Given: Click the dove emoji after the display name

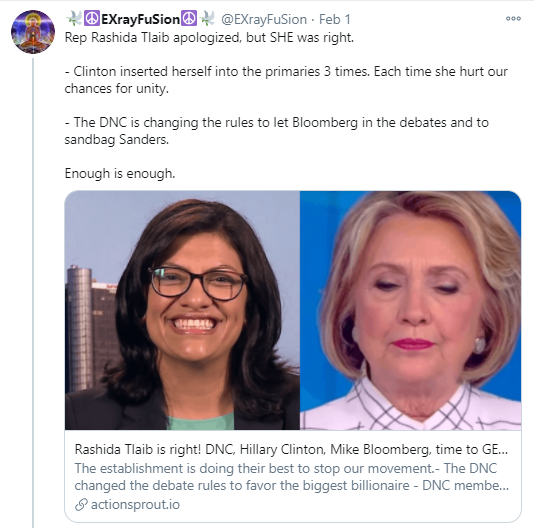Looking at the screenshot, I should (207, 19).
